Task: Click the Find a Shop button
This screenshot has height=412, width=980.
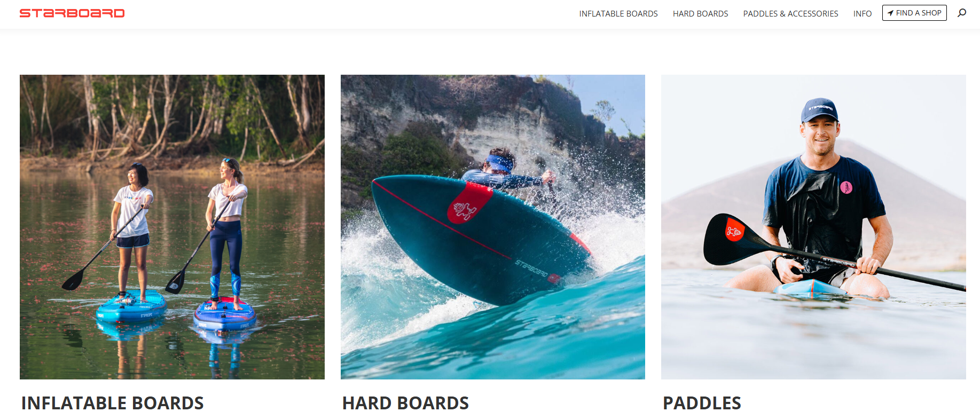Action: pyautogui.click(x=914, y=13)
